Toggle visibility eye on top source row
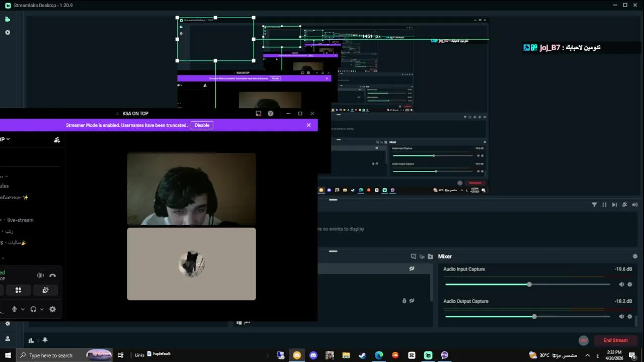 coord(412,269)
